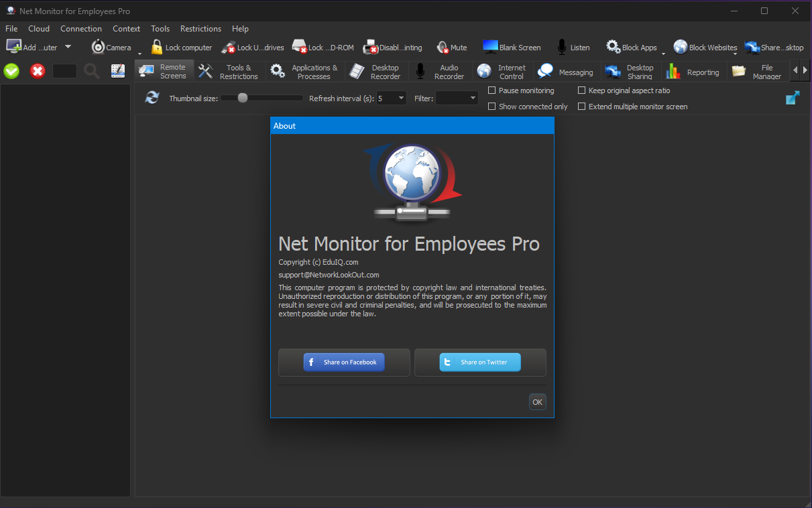The height and width of the screenshot is (508, 812).
Task: Switch to the Remote Screens tab
Action: point(164,71)
